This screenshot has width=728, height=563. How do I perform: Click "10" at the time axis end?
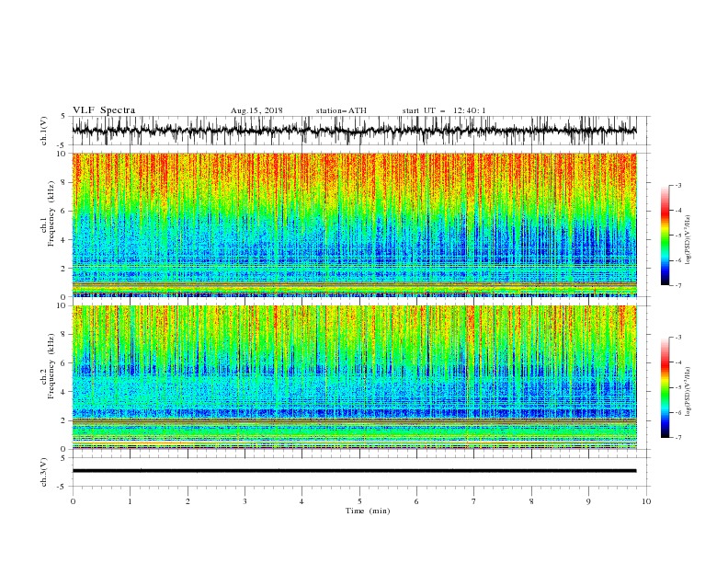pos(646,501)
